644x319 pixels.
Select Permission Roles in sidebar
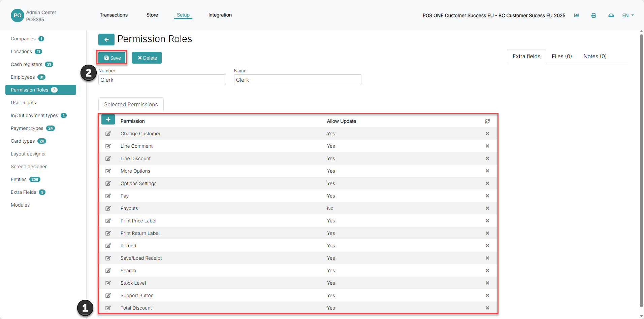(41, 90)
